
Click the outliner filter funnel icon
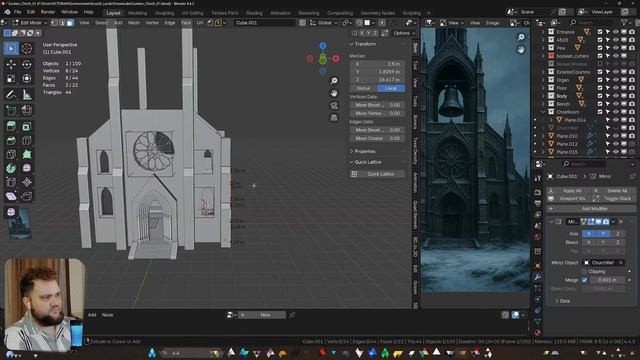624,22
